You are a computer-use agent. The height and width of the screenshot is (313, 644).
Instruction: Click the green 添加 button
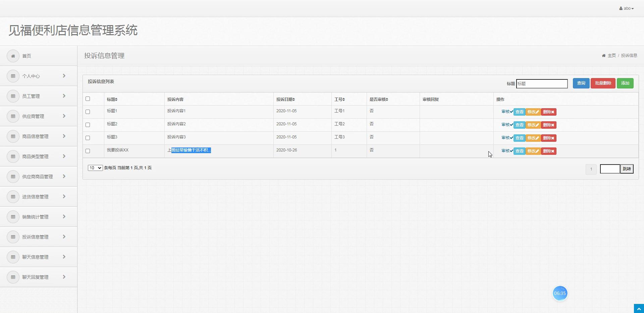625,83
